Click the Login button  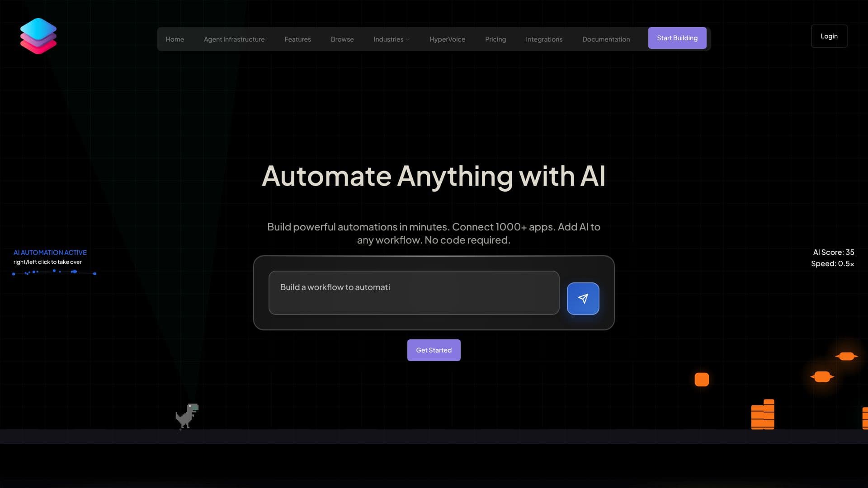829,36
